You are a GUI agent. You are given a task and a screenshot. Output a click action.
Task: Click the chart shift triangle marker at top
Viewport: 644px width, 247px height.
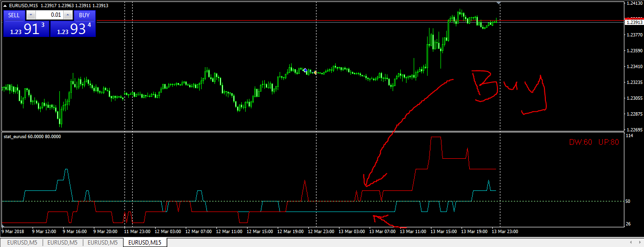[x=499, y=3]
